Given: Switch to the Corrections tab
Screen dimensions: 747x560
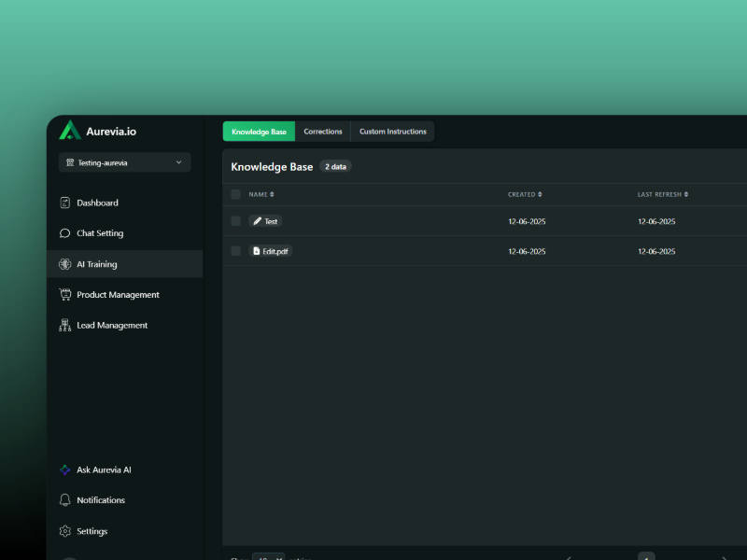Looking at the screenshot, I should pyautogui.click(x=323, y=132).
